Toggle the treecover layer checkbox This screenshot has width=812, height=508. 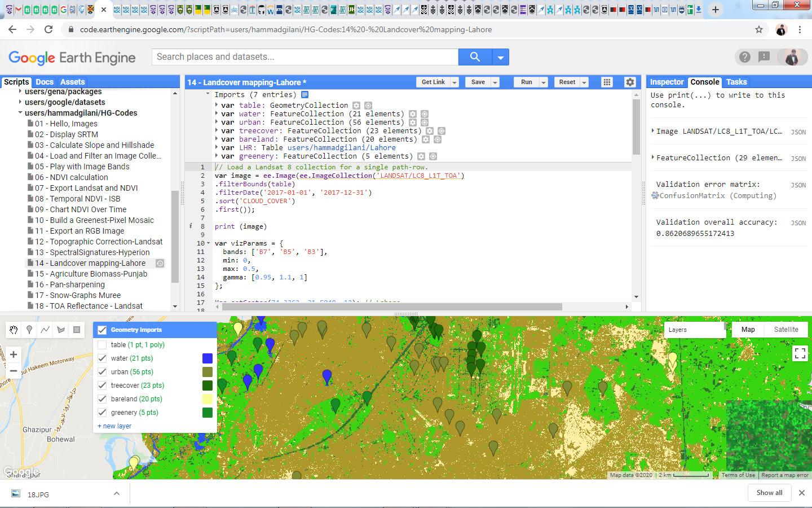(x=102, y=386)
